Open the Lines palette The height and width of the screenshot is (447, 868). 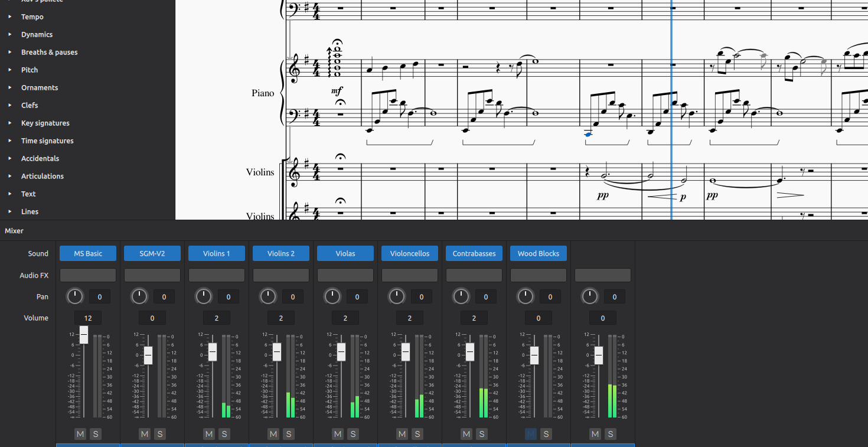click(29, 211)
